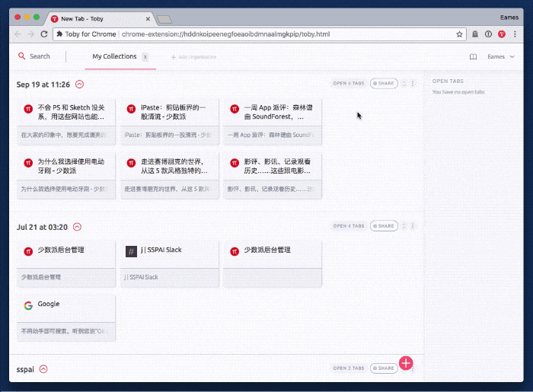Click Add Organization link

coord(193,57)
